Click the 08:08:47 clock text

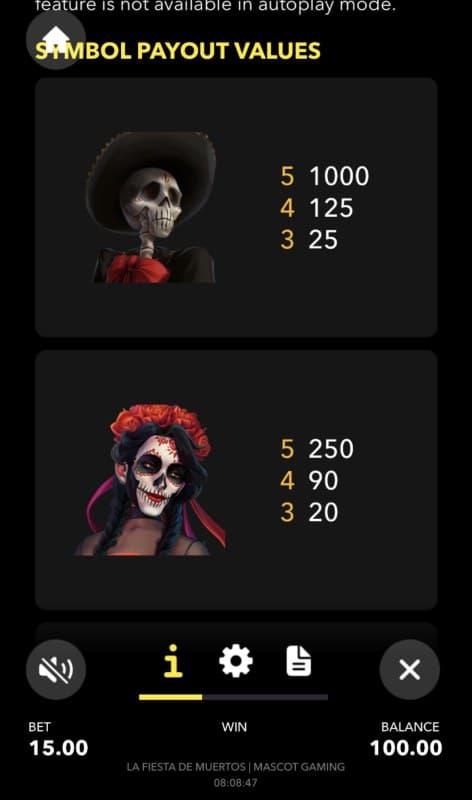pos(236,783)
